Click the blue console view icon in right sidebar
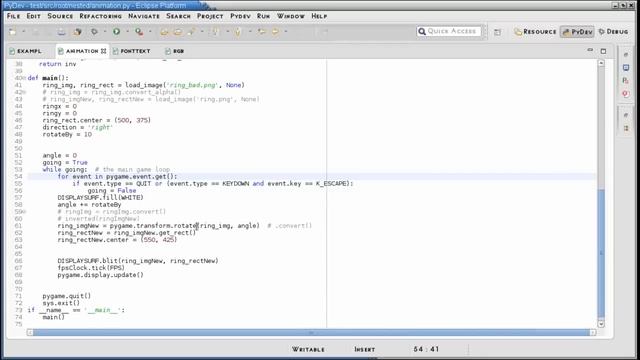 pyautogui.click(x=626, y=68)
